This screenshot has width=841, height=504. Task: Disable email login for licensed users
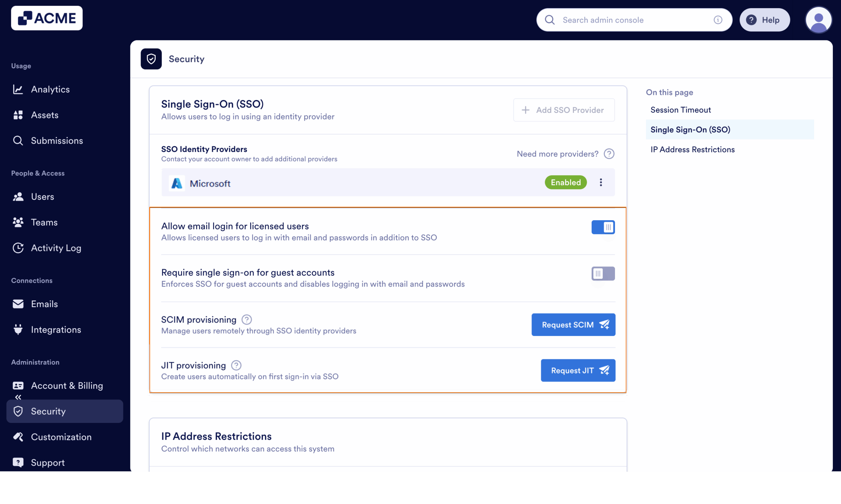coord(603,227)
